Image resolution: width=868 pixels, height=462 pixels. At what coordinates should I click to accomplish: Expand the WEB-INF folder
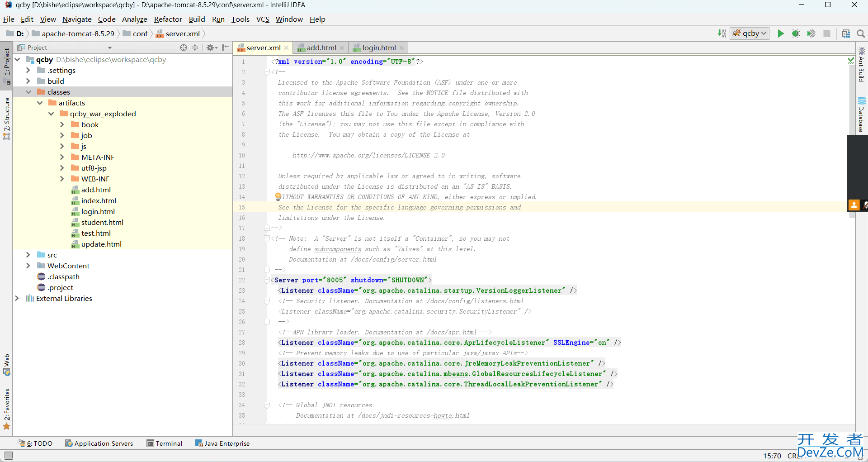62,179
